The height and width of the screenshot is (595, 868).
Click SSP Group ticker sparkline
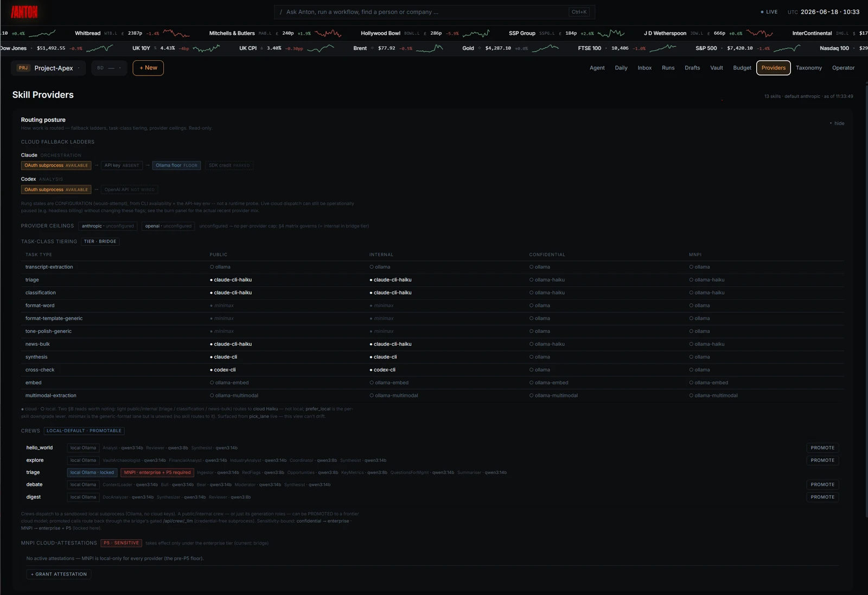tap(611, 33)
